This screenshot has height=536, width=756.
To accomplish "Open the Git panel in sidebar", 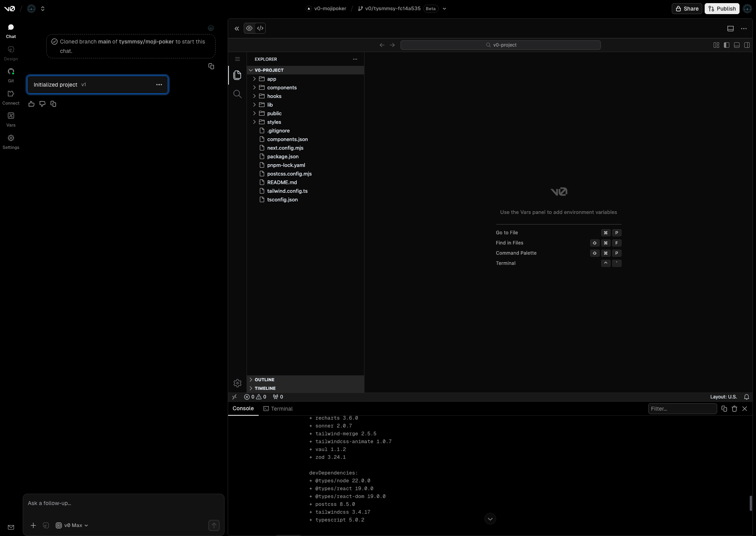I will coord(11,74).
